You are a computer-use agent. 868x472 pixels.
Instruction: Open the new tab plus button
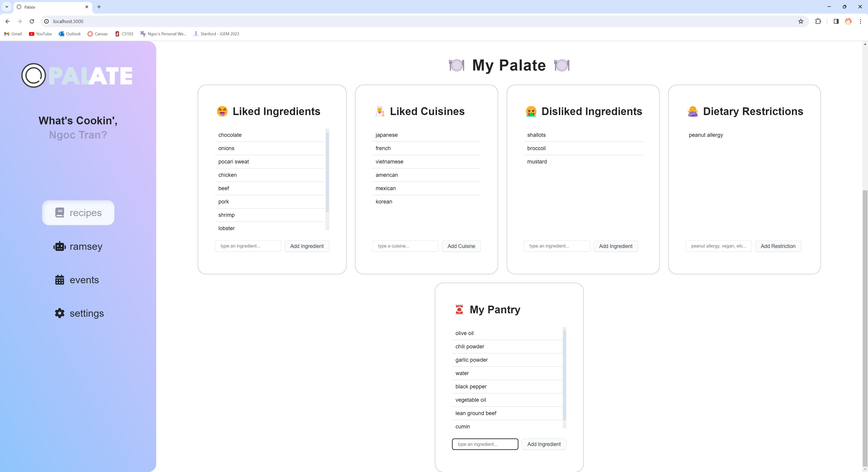coord(99,7)
